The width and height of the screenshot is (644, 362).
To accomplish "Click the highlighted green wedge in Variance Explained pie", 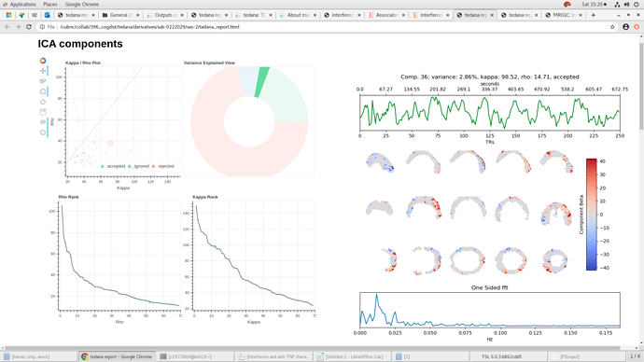I will tap(261, 81).
